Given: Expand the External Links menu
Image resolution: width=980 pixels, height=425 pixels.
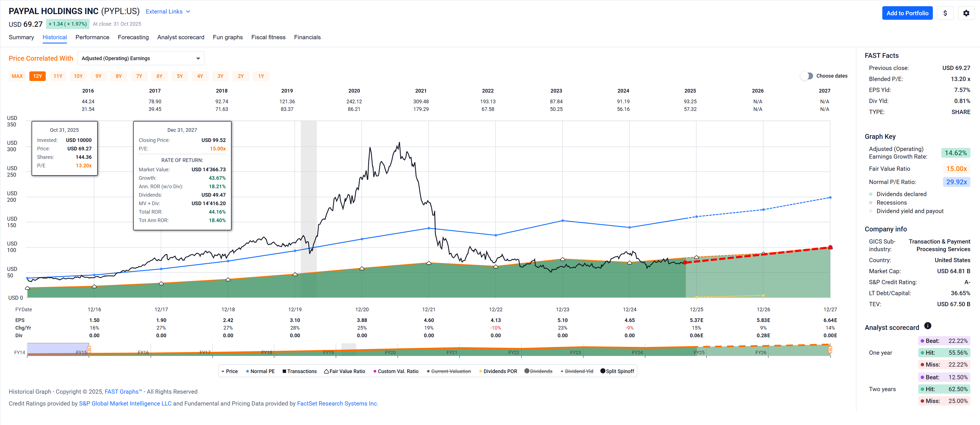Looking at the screenshot, I should click(x=168, y=12).
